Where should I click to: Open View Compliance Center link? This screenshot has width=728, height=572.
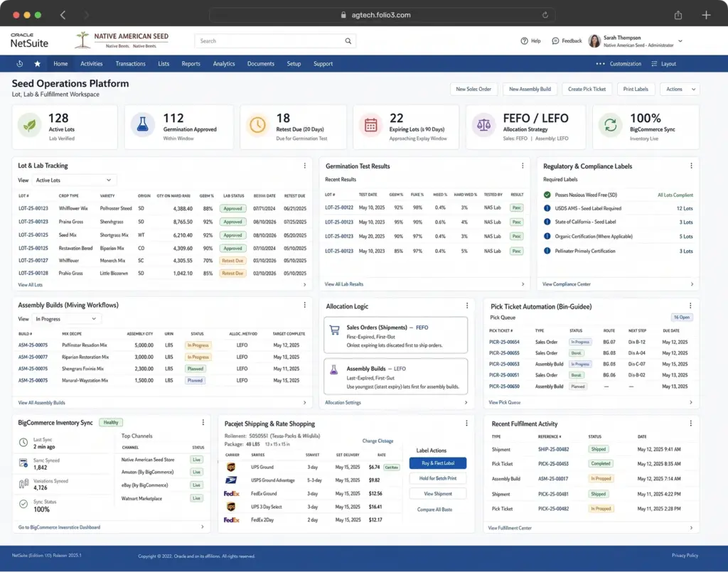(x=567, y=284)
